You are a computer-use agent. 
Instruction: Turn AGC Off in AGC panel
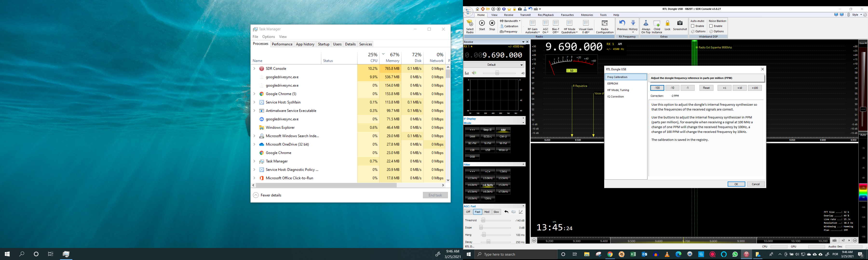click(468, 212)
